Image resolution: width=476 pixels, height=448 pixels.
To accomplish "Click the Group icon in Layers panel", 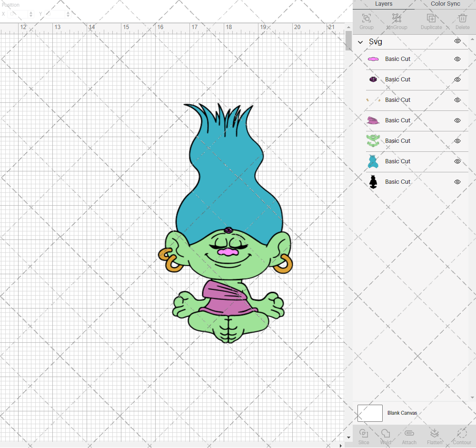I will pos(367,18).
